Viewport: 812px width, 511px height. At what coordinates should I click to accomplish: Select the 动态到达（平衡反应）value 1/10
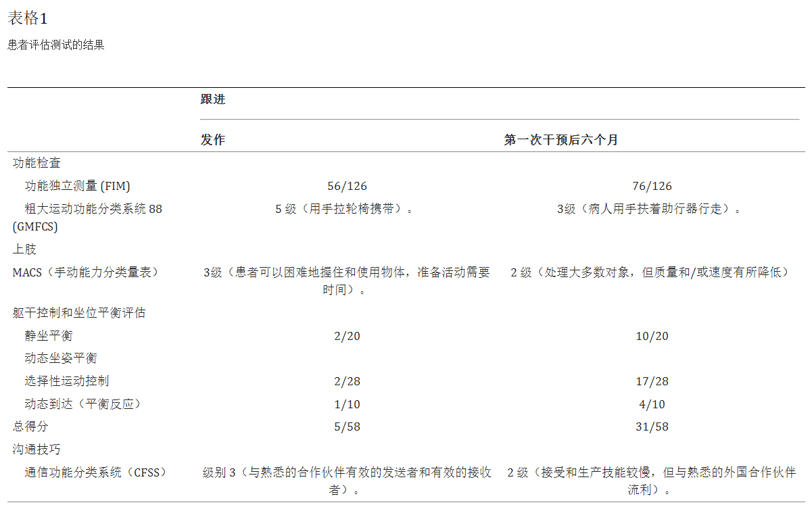347,404
